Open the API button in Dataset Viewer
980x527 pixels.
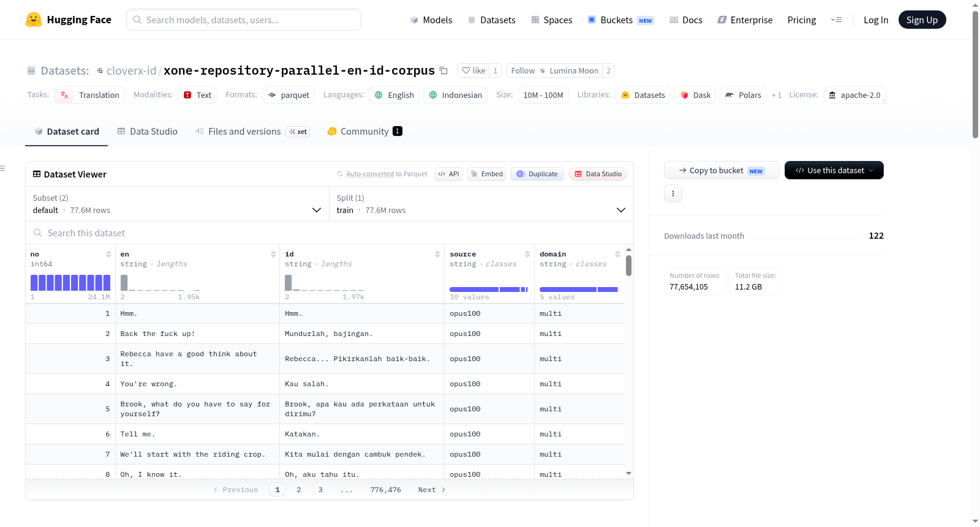pyautogui.click(x=448, y=174)
